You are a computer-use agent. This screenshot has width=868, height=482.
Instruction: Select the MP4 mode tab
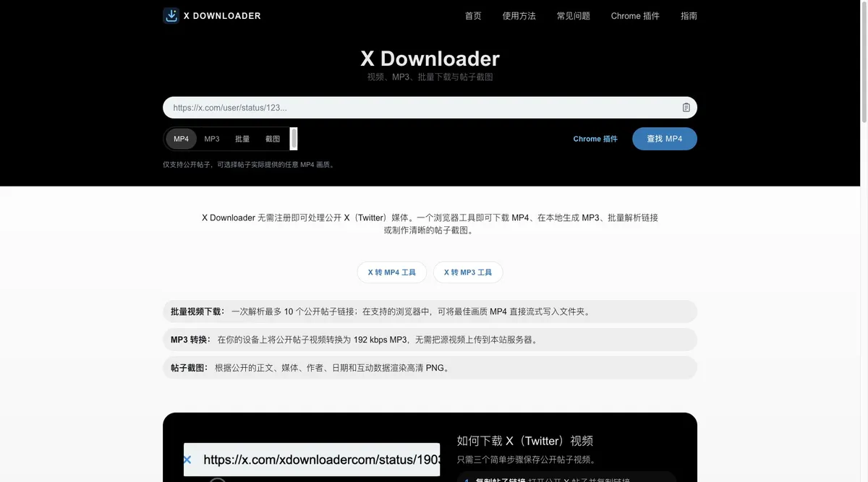[x=181, y=139]
